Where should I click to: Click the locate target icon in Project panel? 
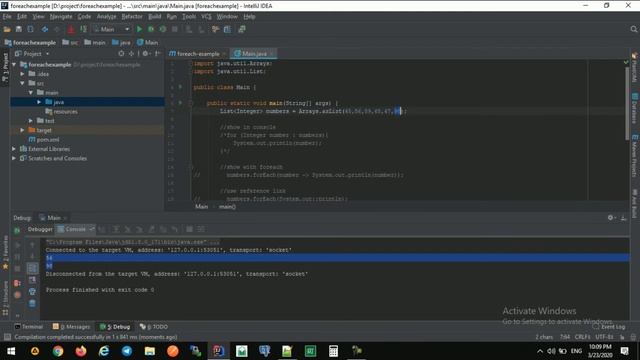(121, 53)
